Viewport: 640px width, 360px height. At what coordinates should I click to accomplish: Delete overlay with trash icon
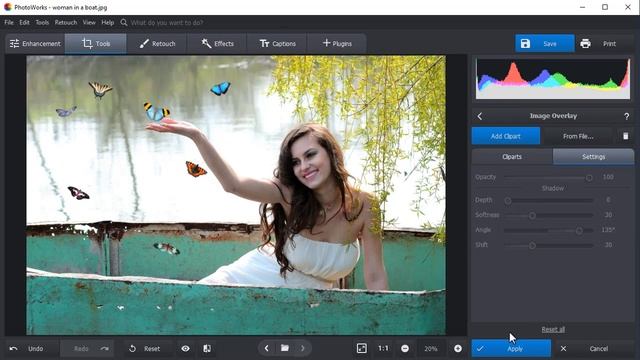(626, 136)
